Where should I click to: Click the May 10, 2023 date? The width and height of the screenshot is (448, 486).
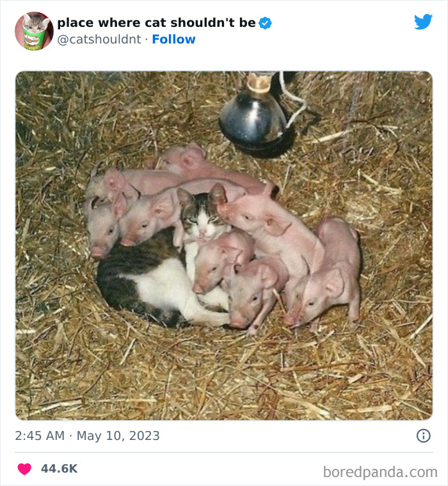click(x=118, y=436)
